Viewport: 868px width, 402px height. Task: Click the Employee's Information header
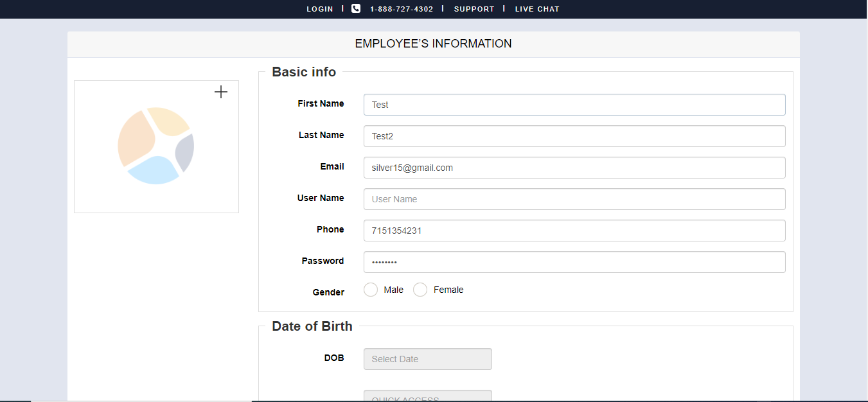(434, 44)
